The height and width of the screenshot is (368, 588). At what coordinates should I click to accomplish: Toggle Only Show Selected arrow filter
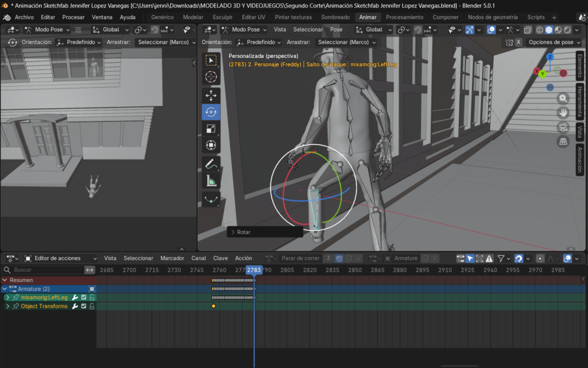click(470, 258)
